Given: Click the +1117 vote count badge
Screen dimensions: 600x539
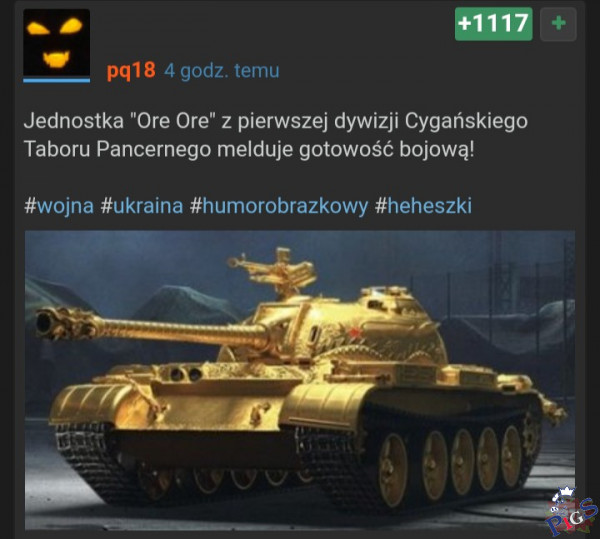Looking at the screenshot, I should (493, 24).
